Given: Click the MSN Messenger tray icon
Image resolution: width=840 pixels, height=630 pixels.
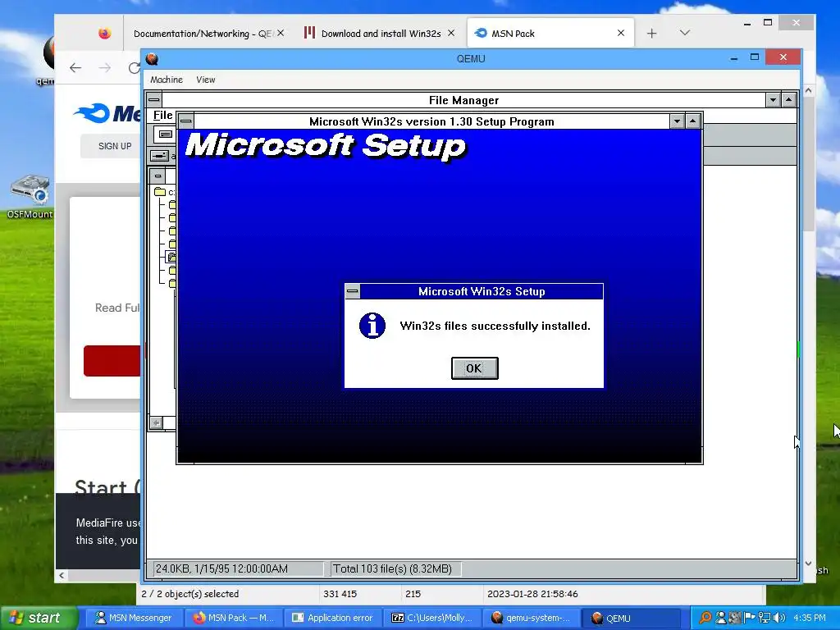Looking at the screenshot, I should coord(721,618).
